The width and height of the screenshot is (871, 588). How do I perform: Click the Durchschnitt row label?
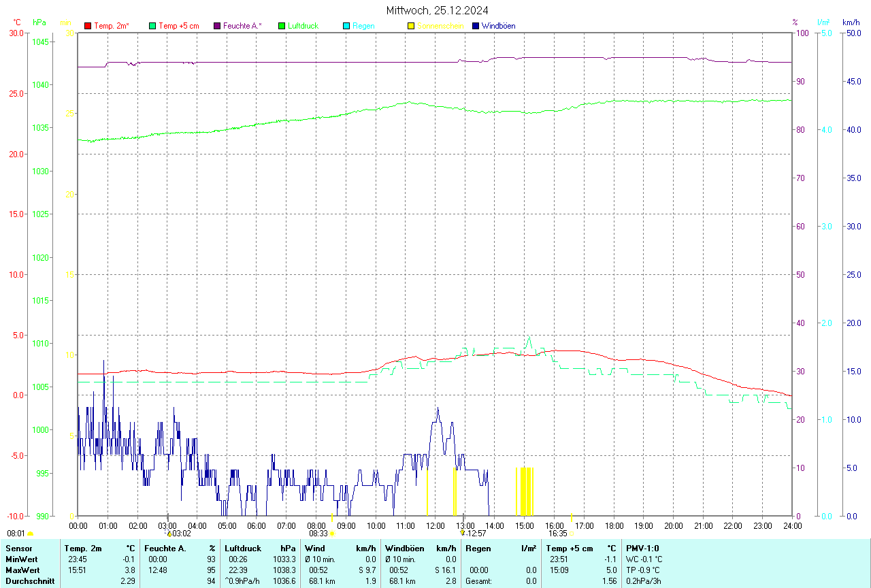pyautogui.click(x=29, y=581)
